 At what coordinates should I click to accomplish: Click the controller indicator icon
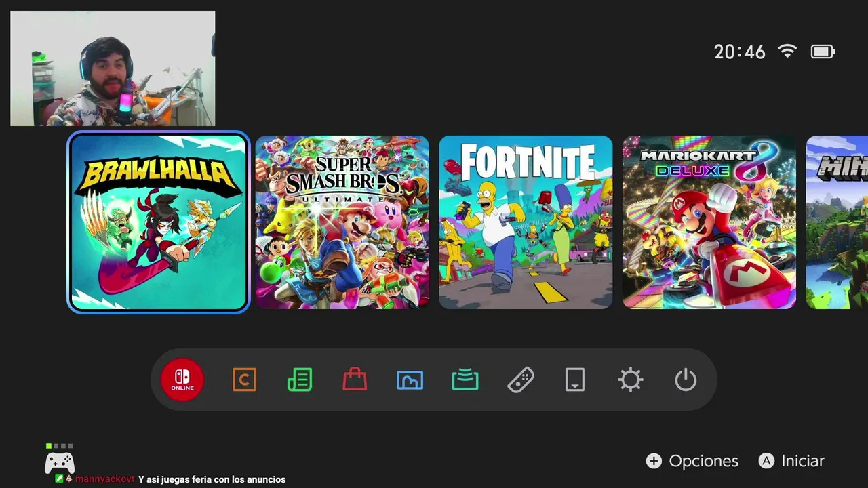pyautogui.click(x=60, y=460)
